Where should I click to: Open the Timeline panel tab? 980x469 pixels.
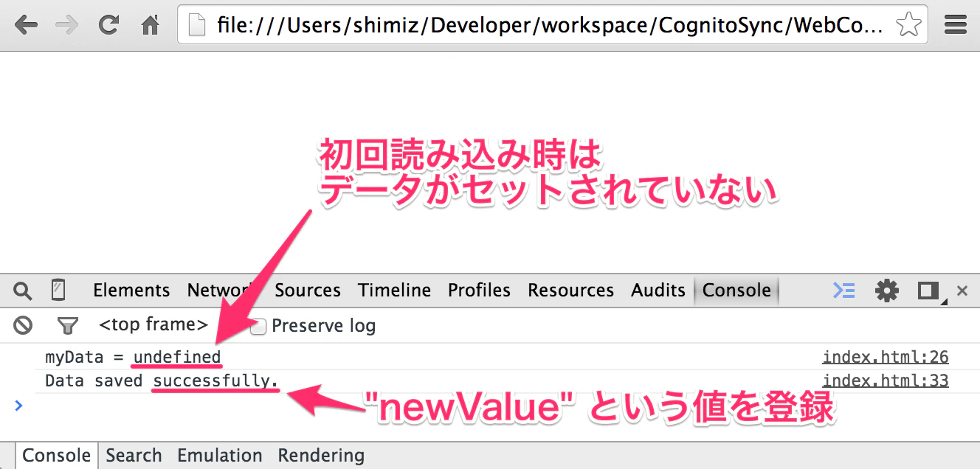395,291
